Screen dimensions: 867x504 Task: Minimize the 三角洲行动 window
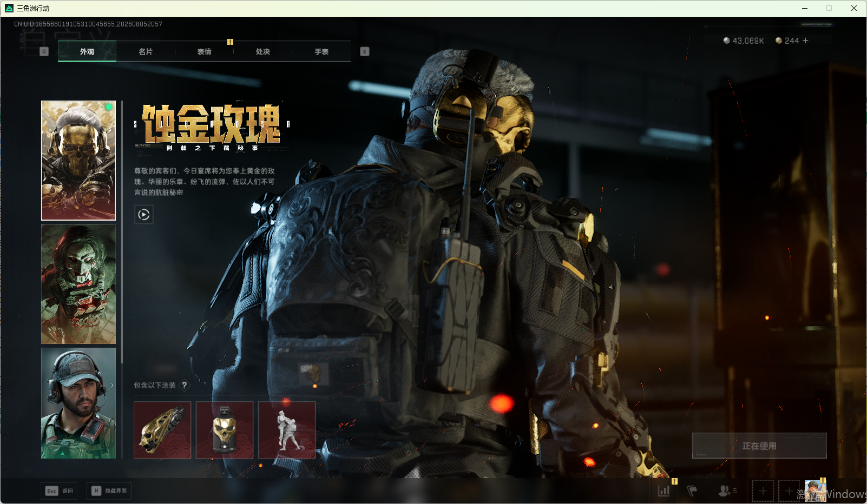(x=805, y=8)
